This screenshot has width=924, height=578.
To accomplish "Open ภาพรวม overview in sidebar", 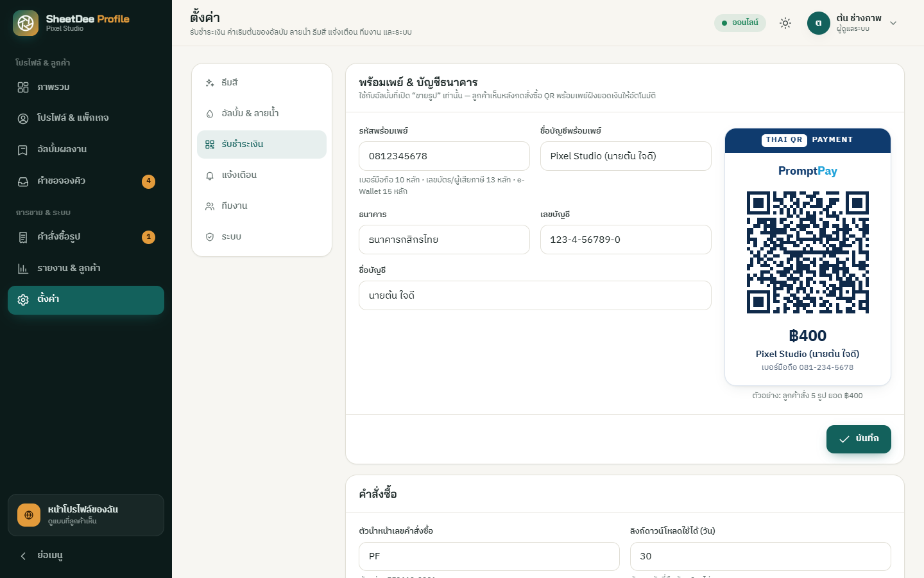I will pos(86,87).
